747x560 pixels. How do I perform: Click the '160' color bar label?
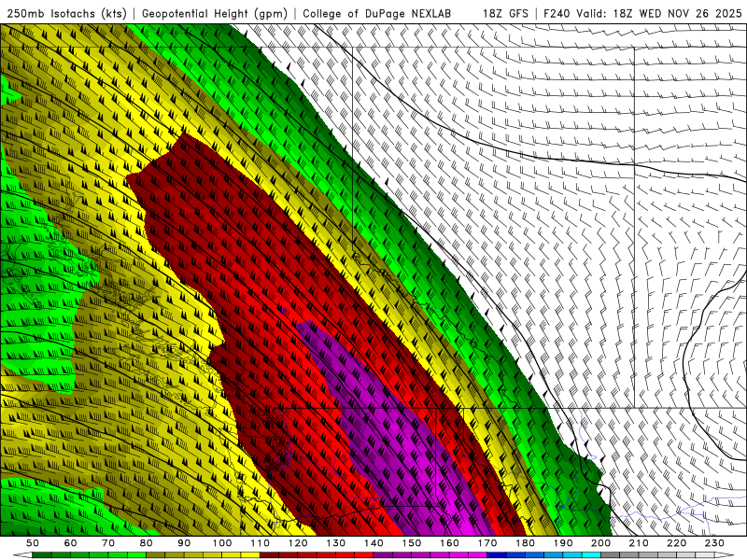click(x=449, y=543)
